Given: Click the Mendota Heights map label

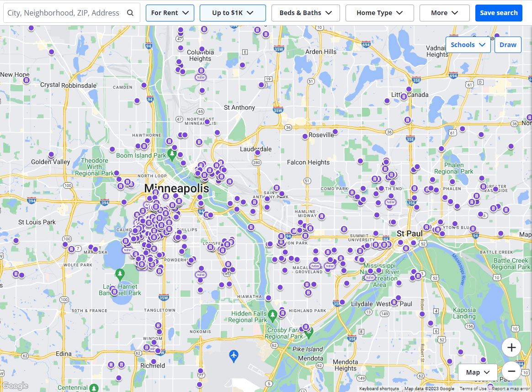Looking at the screenshot, I should click(346, 365).
